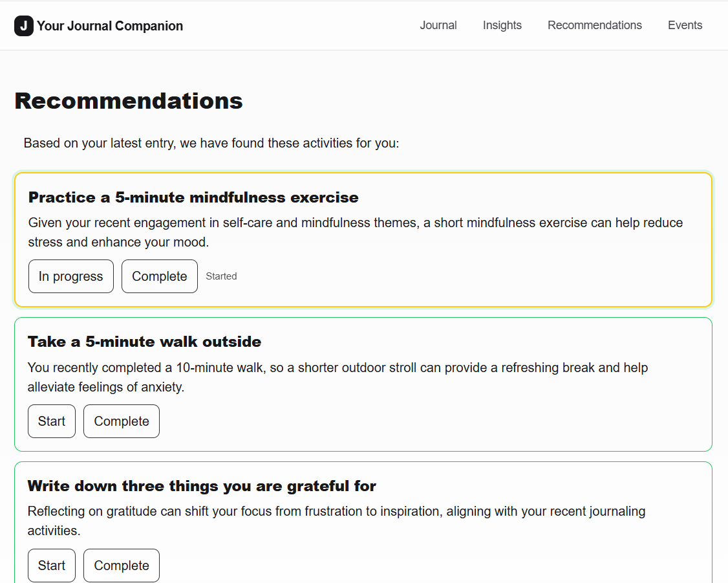Start the 5-minute walk outside activity
The width and height of the screenshot is (728, 583).
(52, 421)
